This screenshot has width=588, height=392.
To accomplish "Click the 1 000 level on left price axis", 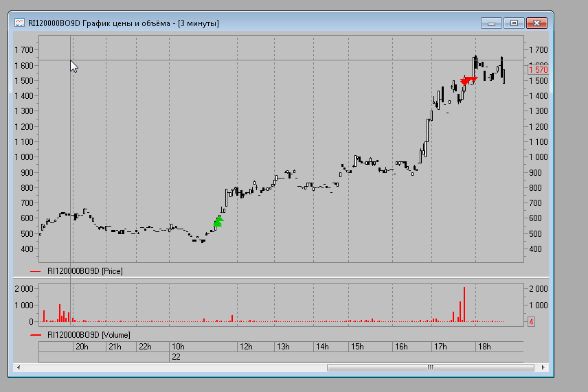I will [23, 157].
